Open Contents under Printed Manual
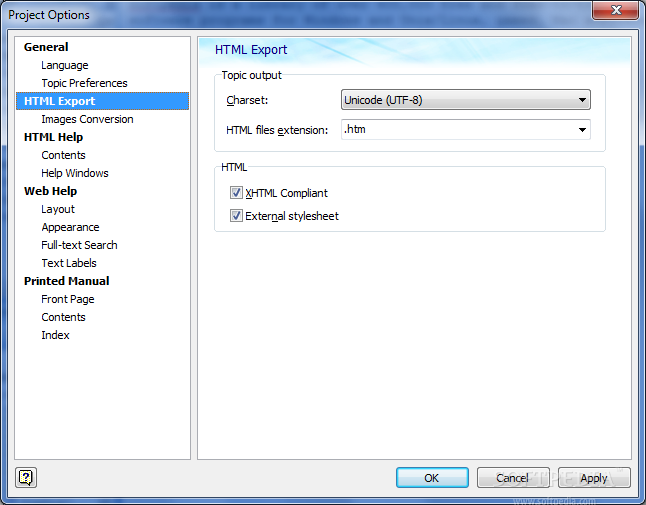Viewport: 646px width, 505px height. tap(63, 317)
